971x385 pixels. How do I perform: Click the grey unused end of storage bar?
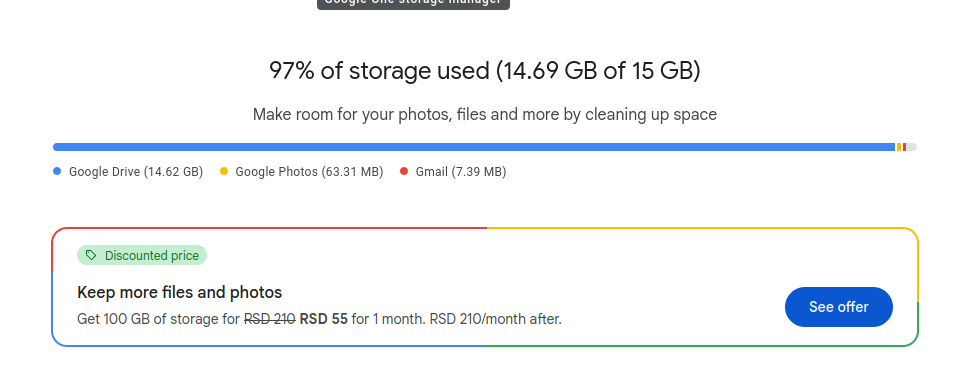912,147
